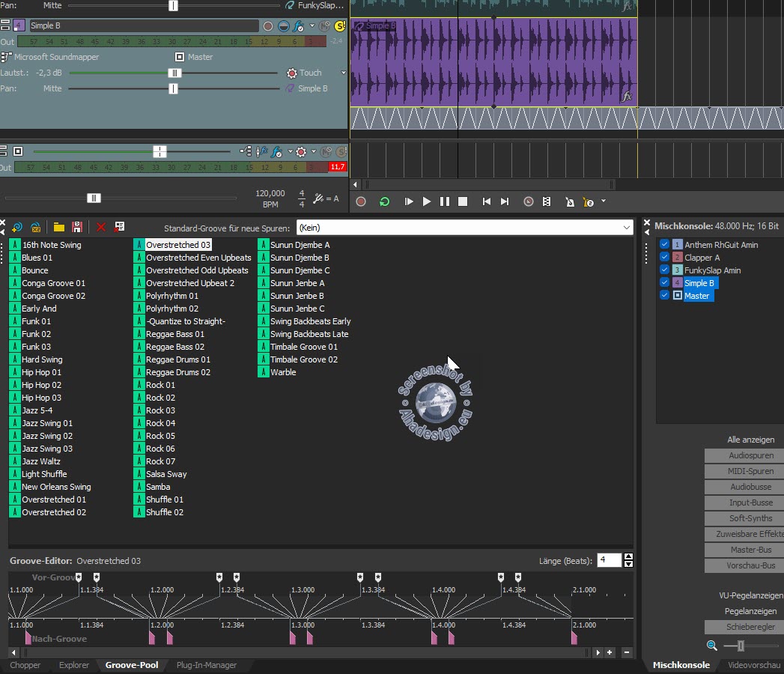Click the open folder icon in Groove-Pool toolbar
Viewport: 784px width, 674px height.
point(59,228)
